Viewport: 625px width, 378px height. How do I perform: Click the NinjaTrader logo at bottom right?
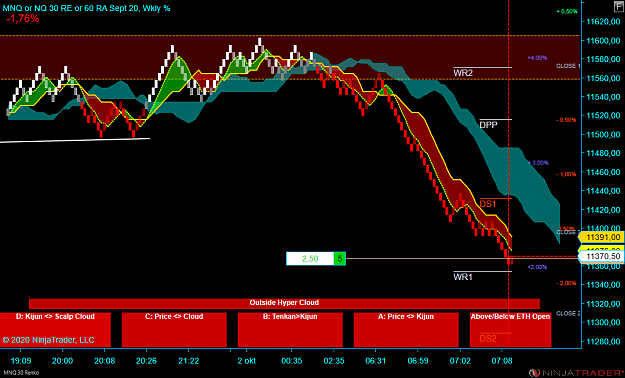(x=576, y=373)
